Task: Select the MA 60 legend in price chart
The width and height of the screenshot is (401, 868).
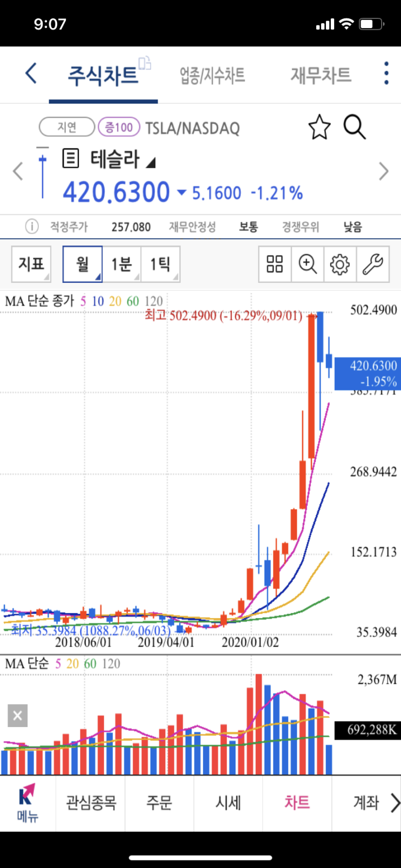Action: [133, 301]
